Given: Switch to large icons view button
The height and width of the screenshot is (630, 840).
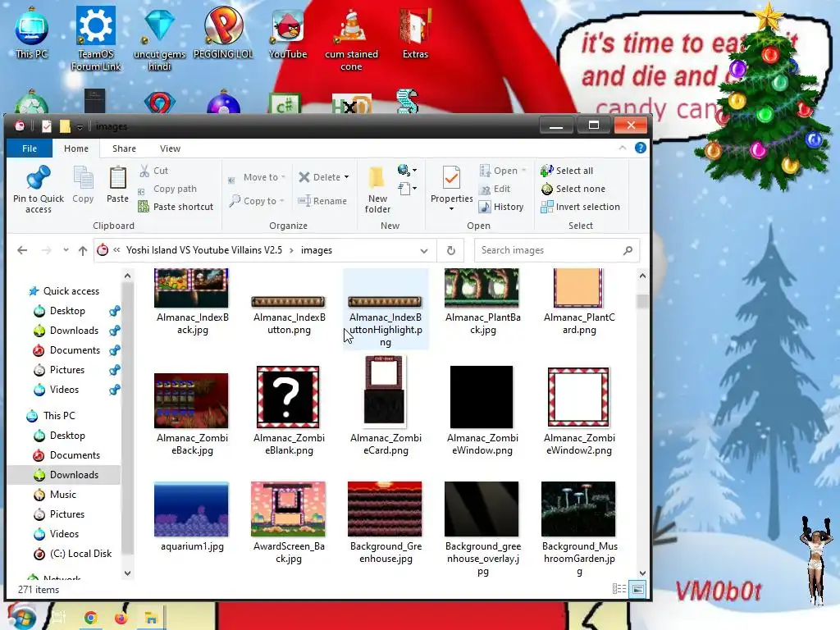Looking at the screenshot, I should click(637, 589).
